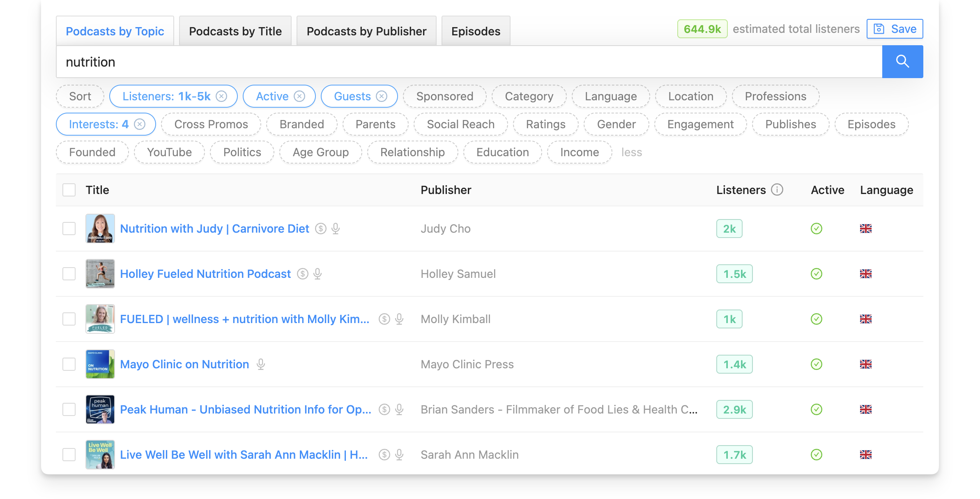Open the Income filter

pos(580,152)
